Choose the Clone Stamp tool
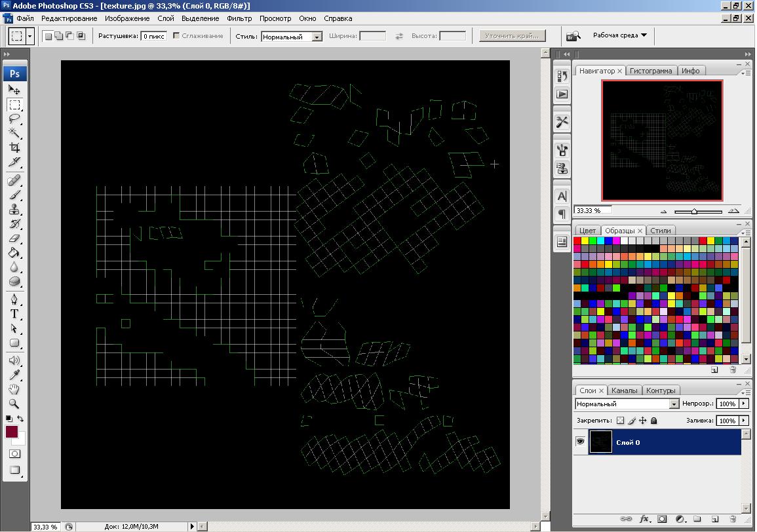This screenshot has width=757, height=532. coord(14,210)
